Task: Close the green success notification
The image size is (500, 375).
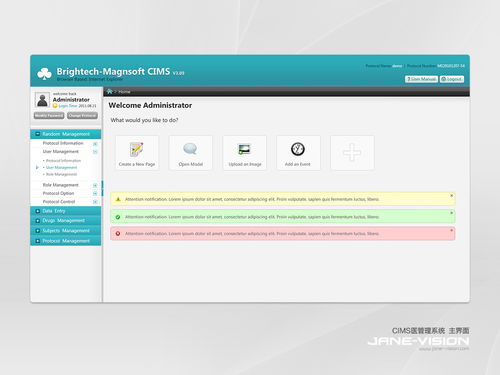Action: [452, 213]
